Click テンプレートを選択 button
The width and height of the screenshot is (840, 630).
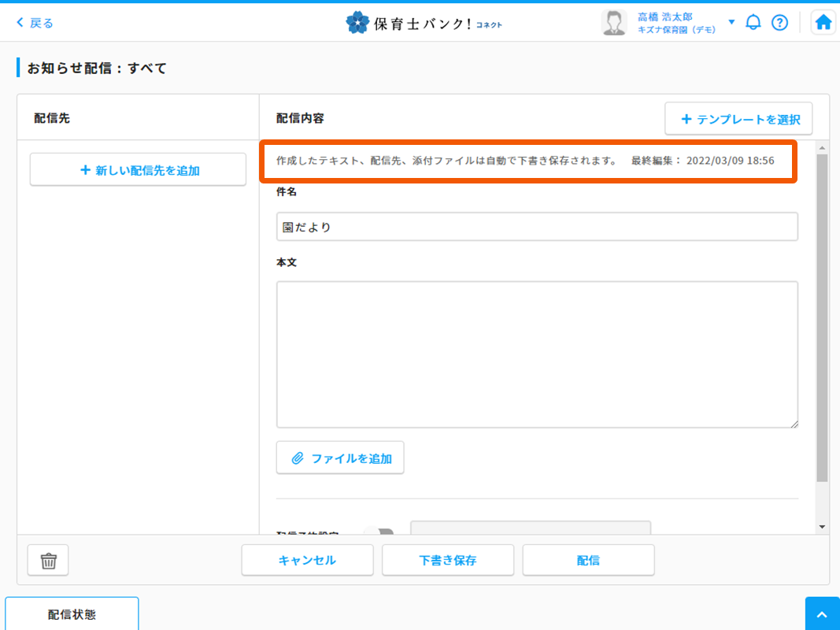point(739,120)
